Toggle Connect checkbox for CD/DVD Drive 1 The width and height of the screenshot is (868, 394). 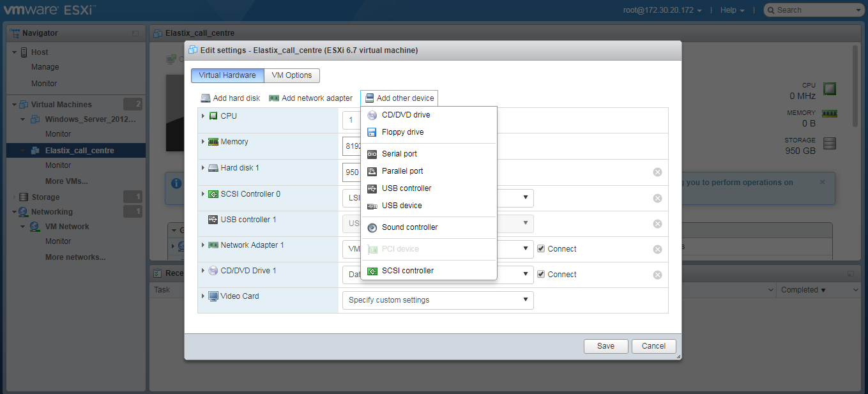tap(541, 275)
